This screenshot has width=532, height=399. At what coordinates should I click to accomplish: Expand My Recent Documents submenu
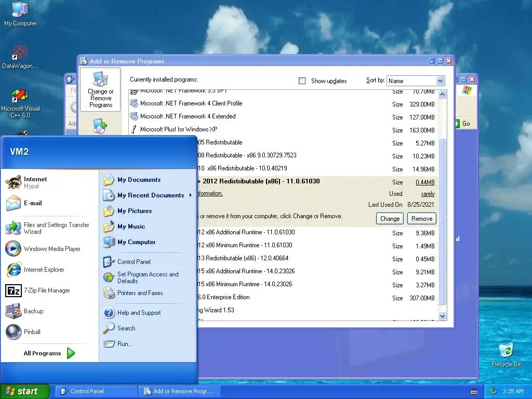(148, 195)
